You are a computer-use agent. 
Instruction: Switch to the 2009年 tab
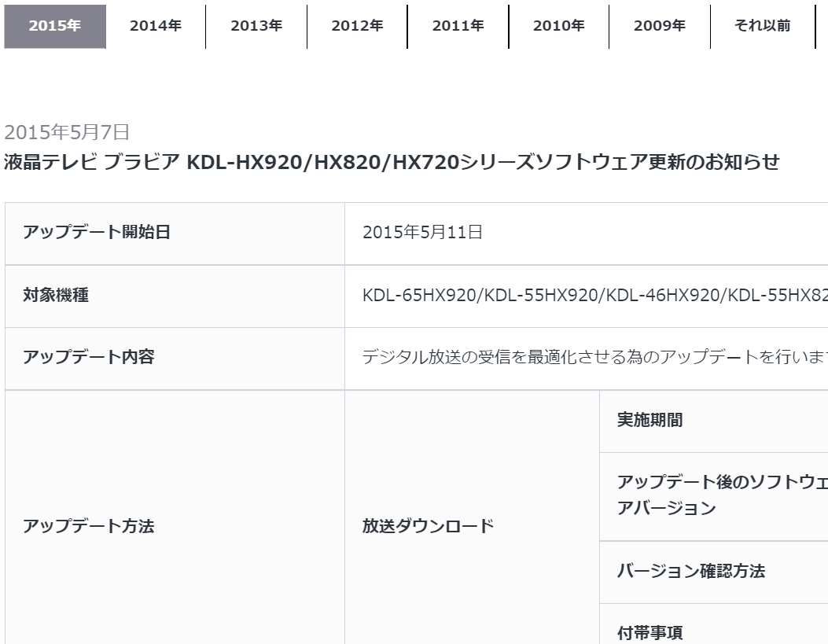(x=660, y=26)
